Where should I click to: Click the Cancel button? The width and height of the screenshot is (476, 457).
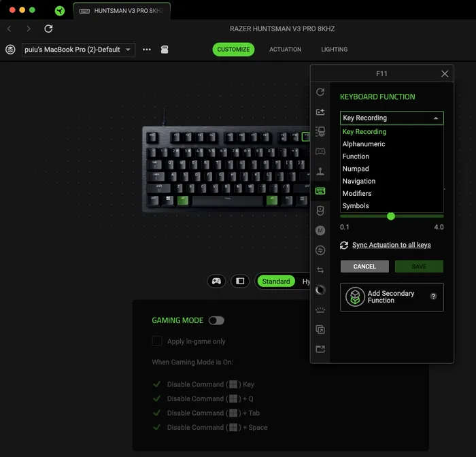(x=364, y=267)
